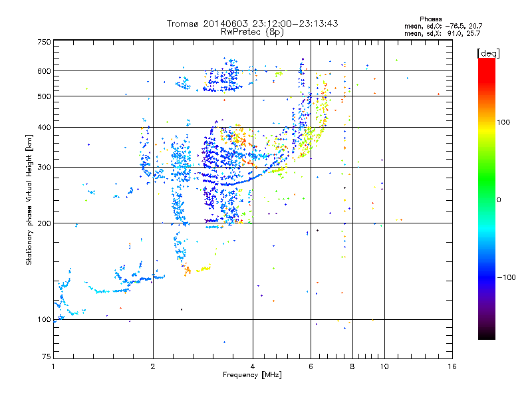Click the "Phases" header text

(x=430, y=19)
